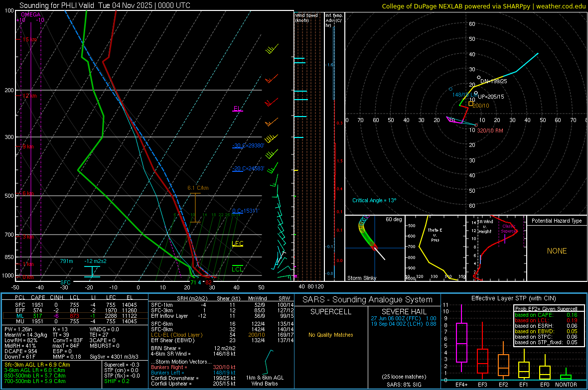Click the 'DN=199/25' hodograph label
The width and height of the screenshot is (588, 390).
click(493, 81)
